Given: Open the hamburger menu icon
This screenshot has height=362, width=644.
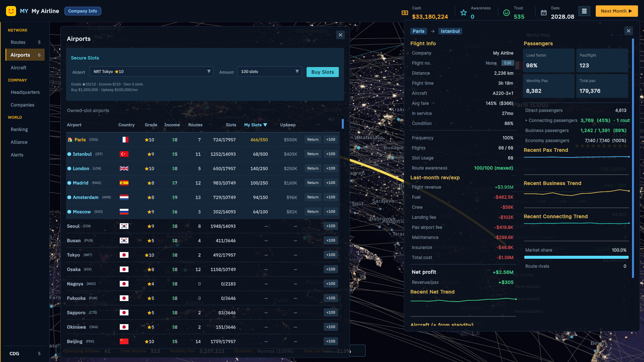Looking at the screenshot, I should pos(584,11).
